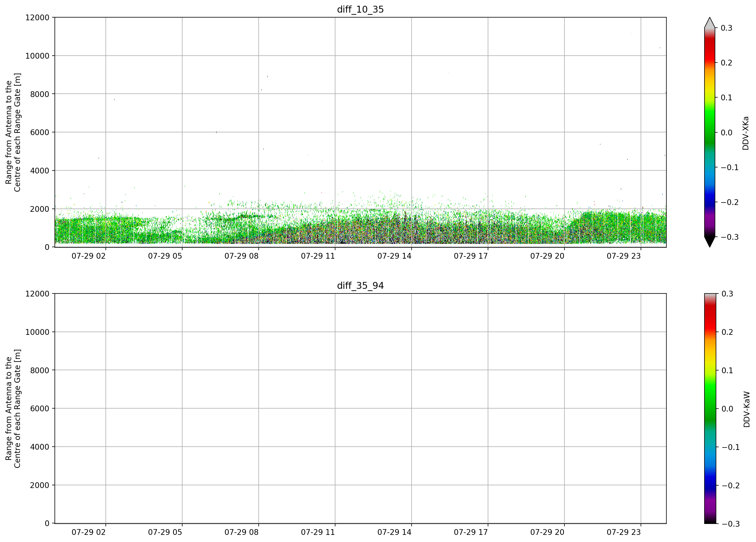Click '07-29 02' x-tick under diff_10_35 plot
The height and width of the screenshot is (542, 756).
click(89, 256)
